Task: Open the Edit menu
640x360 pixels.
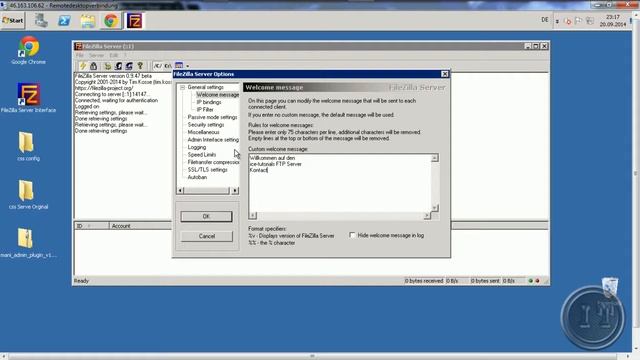Action: (113, 55)
